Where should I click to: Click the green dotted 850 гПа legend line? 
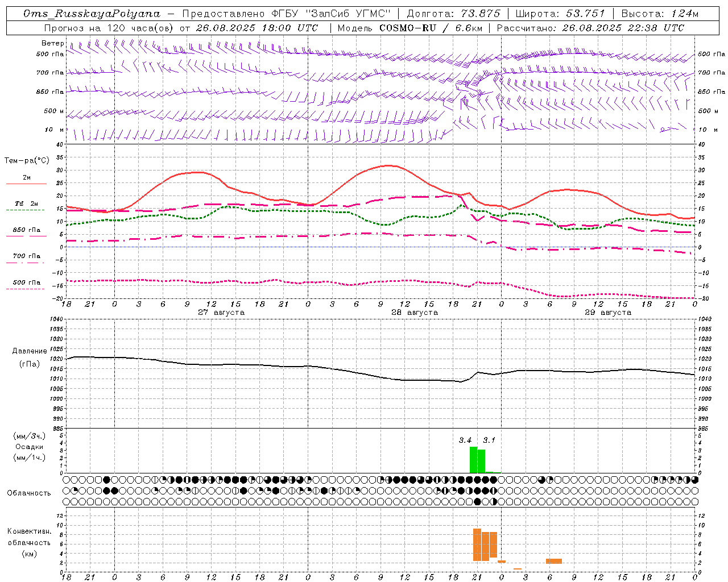26,236
